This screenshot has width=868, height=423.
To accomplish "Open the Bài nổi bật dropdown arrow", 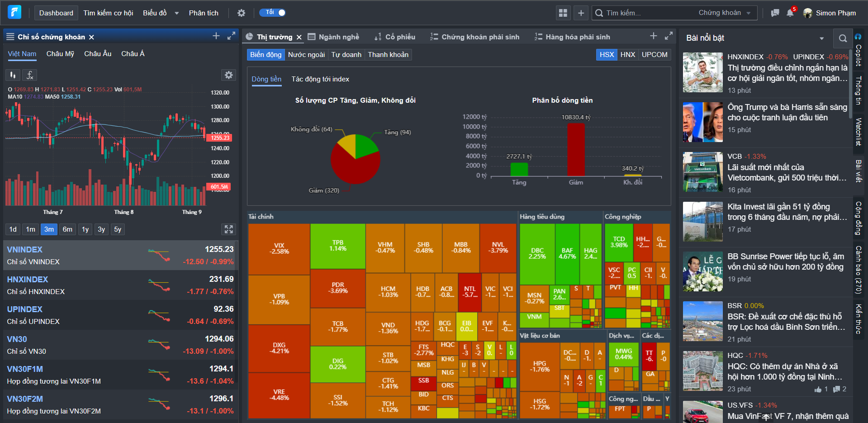I will coord(821,38).
